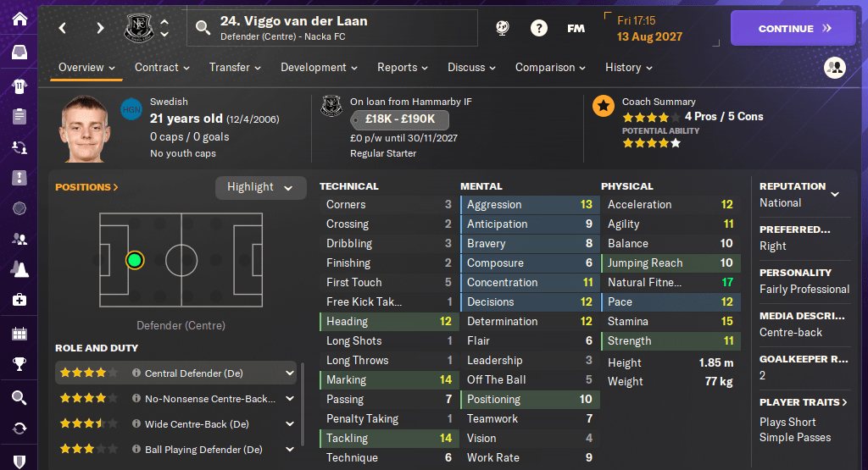Click the help question mark icon
The width and height of the screenshot is (868, 470).
pyautogui.click(x=539, y=29)
